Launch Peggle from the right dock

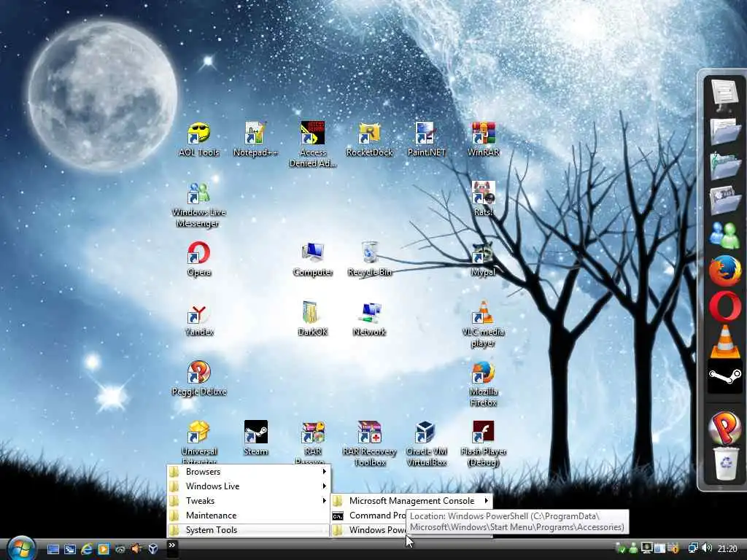[724, 427]
